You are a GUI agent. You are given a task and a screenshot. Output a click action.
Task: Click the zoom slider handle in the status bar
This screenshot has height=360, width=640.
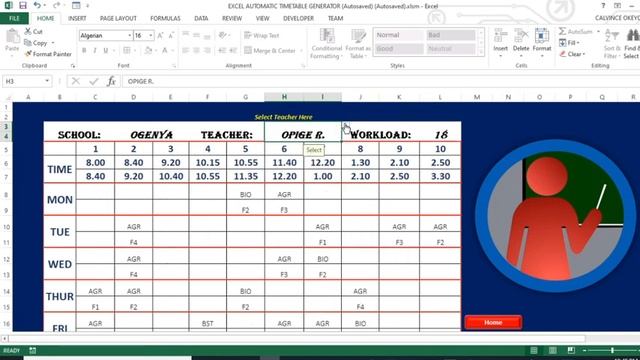coord(612,350)
